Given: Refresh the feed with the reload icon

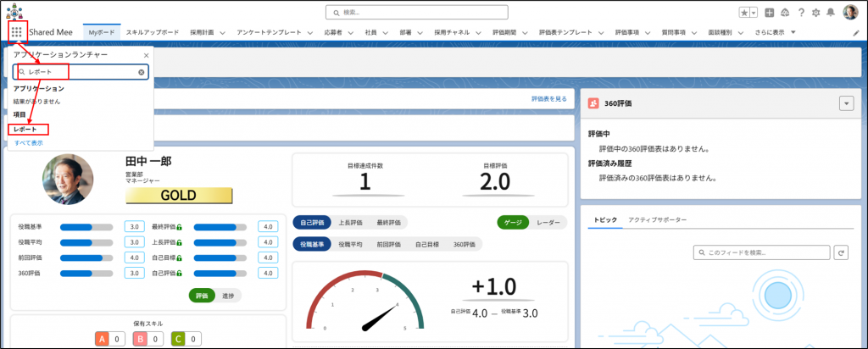Looking at the screenshot, I should pyautogui.click(x=841, y=252).
